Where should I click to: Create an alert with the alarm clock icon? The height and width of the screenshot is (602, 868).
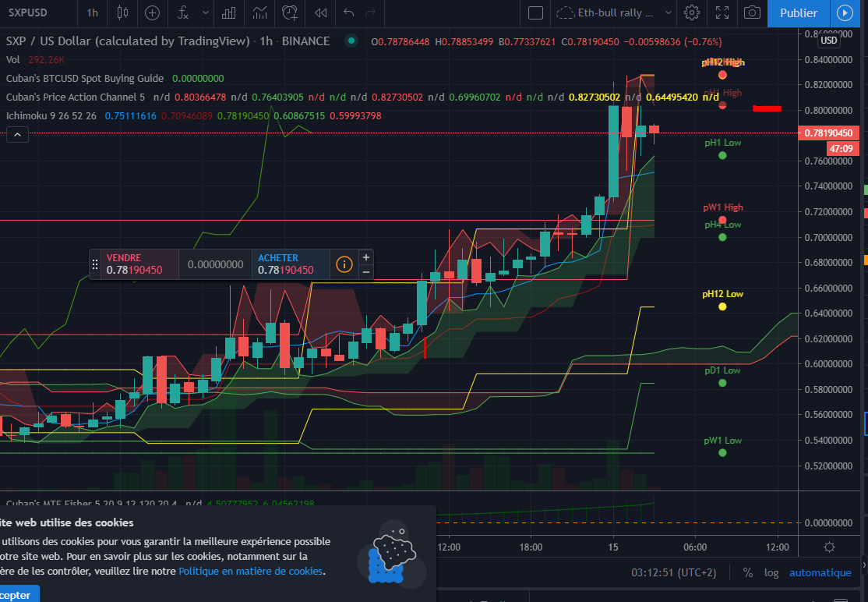(x=290, y=12)
